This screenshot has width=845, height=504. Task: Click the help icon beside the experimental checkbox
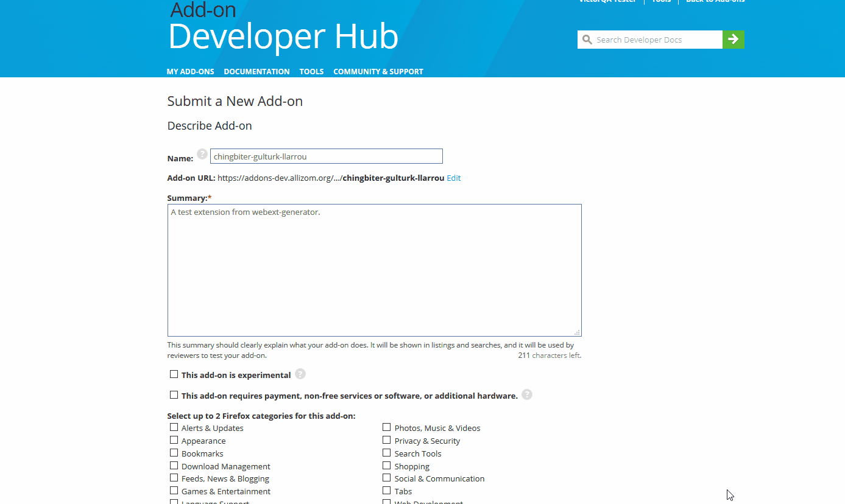[x=300, y=374]
